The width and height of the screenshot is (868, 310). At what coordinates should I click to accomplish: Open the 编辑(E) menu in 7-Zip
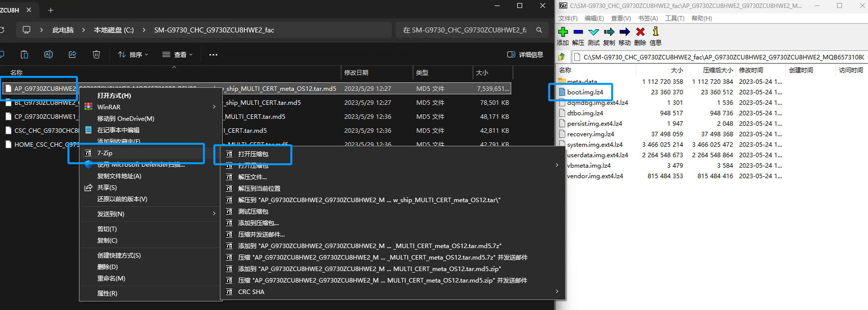pos(594,18)
